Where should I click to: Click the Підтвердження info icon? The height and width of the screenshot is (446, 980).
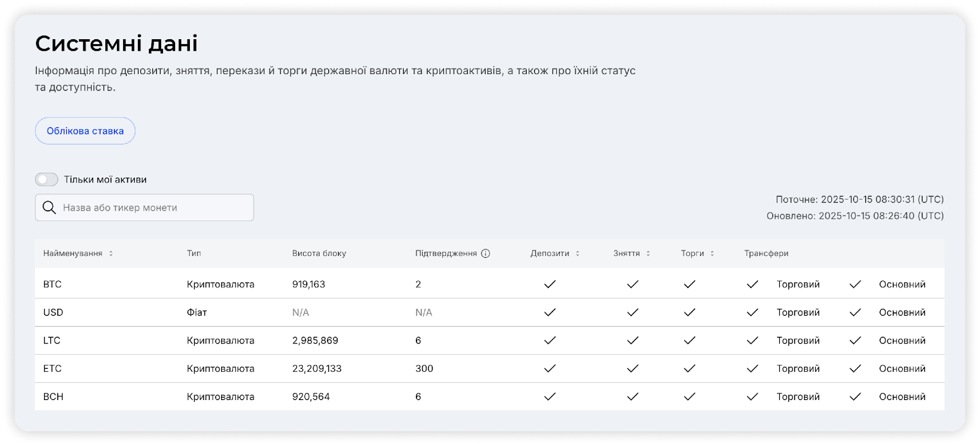[486, 254]
